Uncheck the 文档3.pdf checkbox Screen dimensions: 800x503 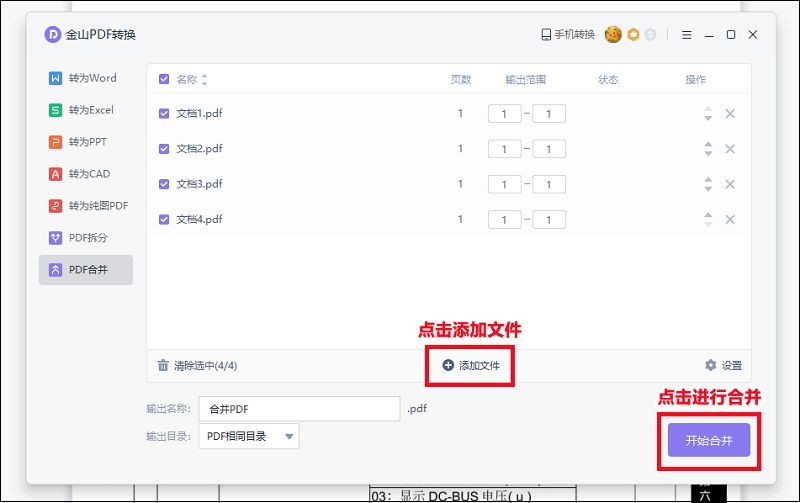(164, 184)
